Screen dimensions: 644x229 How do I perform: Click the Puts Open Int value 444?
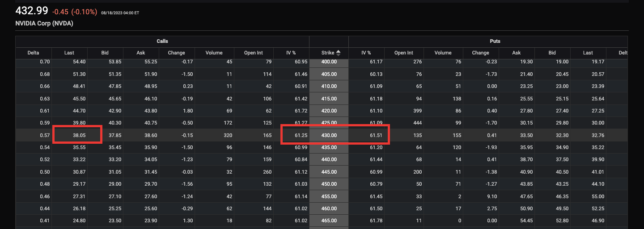(x=418, y=123)
